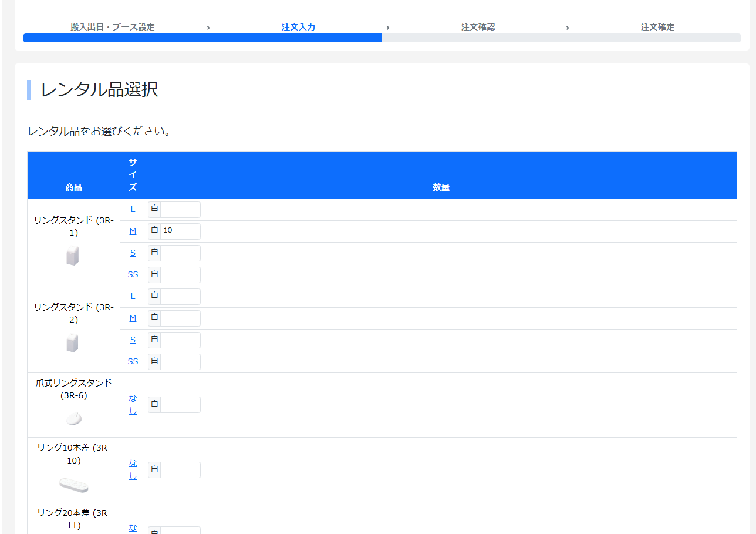Focus the 3R-1 size SS white quantity field
This screenshot has width=756, height=534.
point(180,275)
